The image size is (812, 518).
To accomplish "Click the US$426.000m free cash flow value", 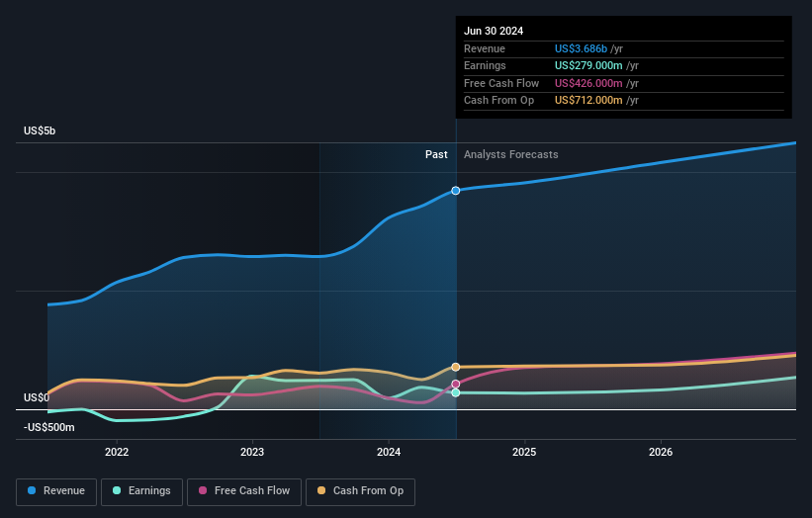I will 588,83.
